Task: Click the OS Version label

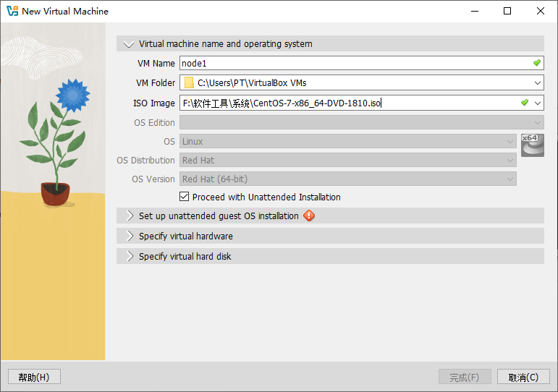Action: (x=153, y=179)
